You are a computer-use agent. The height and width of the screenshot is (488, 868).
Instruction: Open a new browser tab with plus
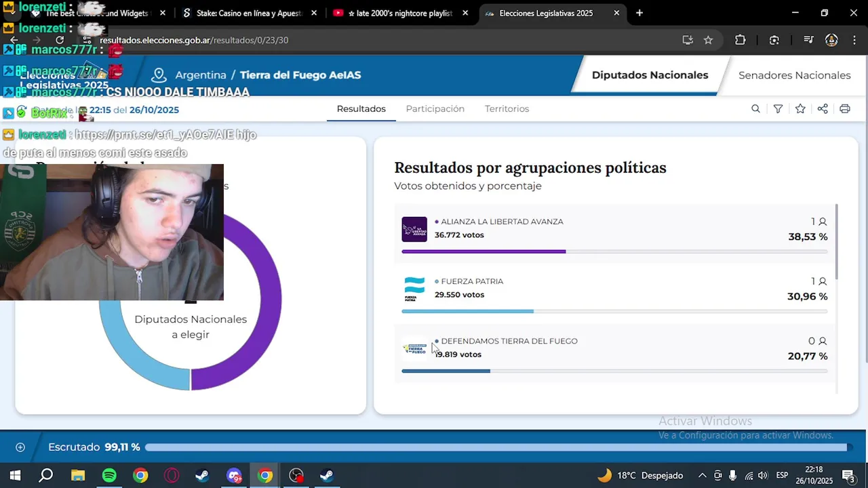point(639,13)
